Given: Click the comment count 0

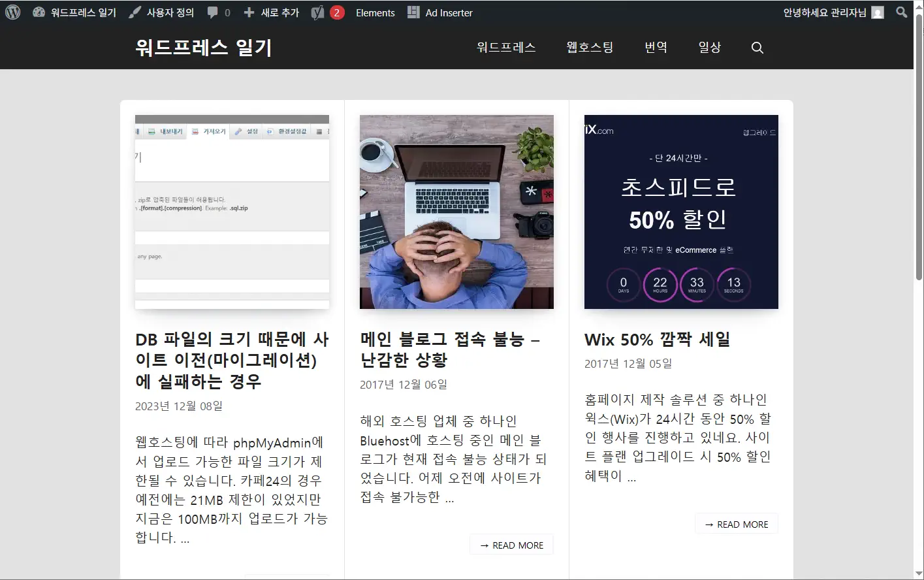Looking at the screenshot, I should pos(227,12).
